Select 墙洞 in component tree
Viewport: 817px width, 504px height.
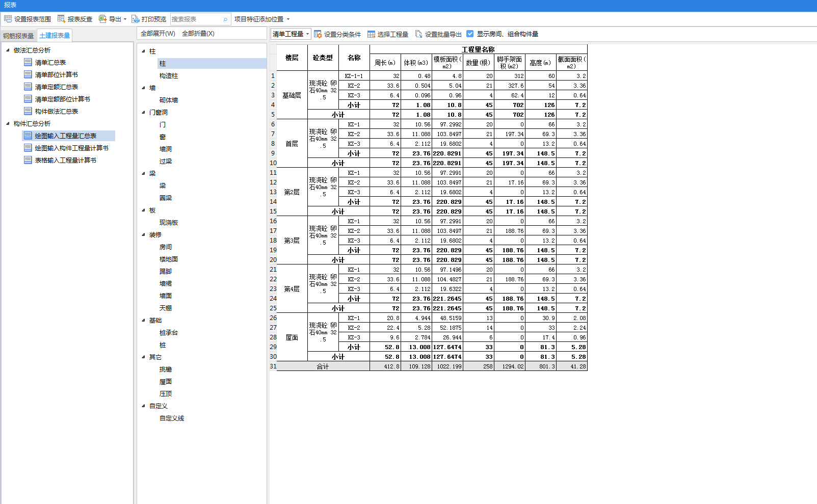coord(166,149)
